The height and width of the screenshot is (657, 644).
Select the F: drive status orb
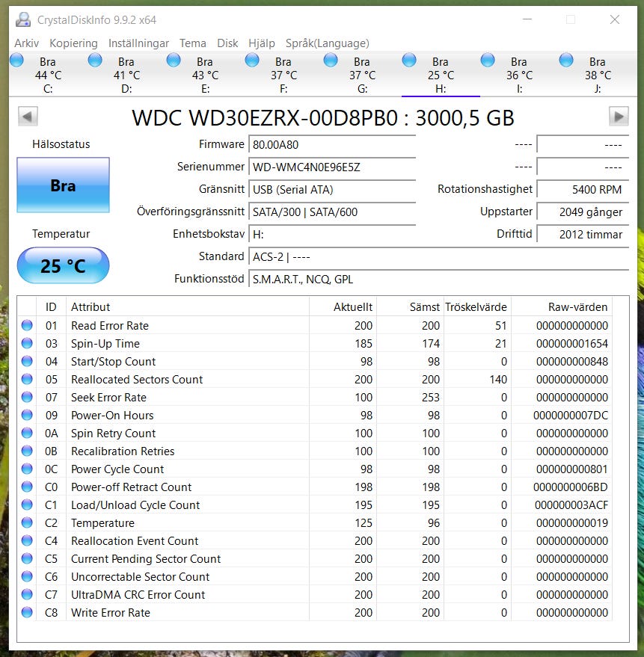(x=252, y=61)
